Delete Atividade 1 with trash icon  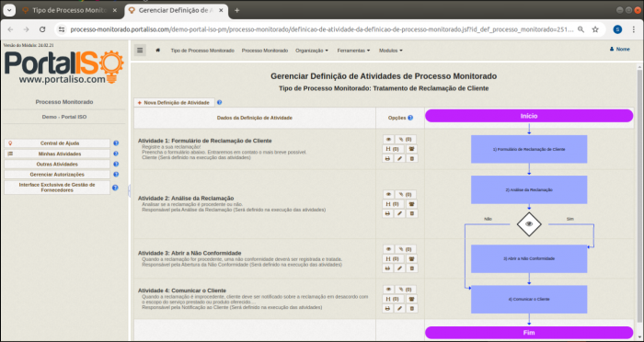point(412,158)
